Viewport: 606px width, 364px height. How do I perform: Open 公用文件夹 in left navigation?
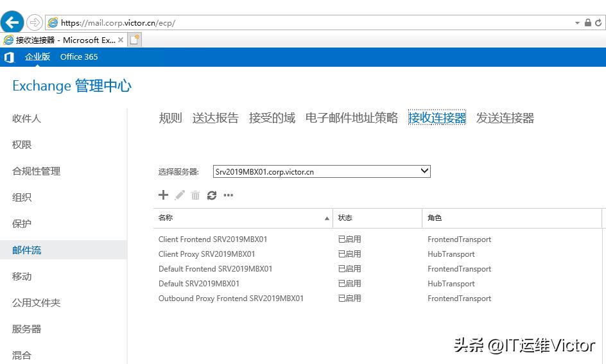point(36,302)
